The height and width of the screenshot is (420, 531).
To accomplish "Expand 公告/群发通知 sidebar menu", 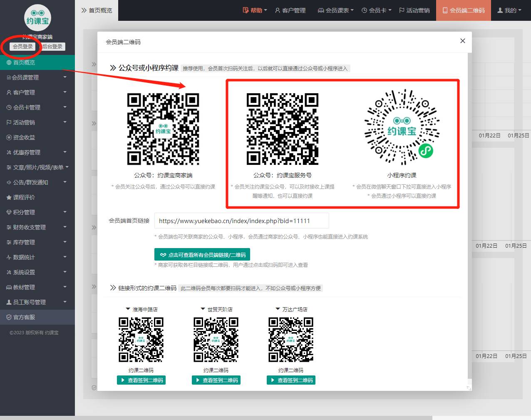I will (37, 182).
